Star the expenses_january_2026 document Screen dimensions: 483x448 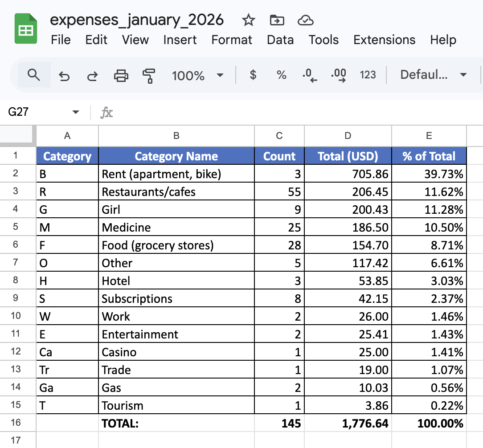tap(248, 20)
